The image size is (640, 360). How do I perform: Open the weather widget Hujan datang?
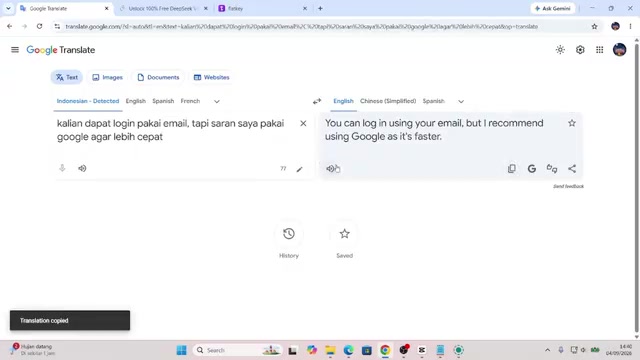(x=33, y=349)
